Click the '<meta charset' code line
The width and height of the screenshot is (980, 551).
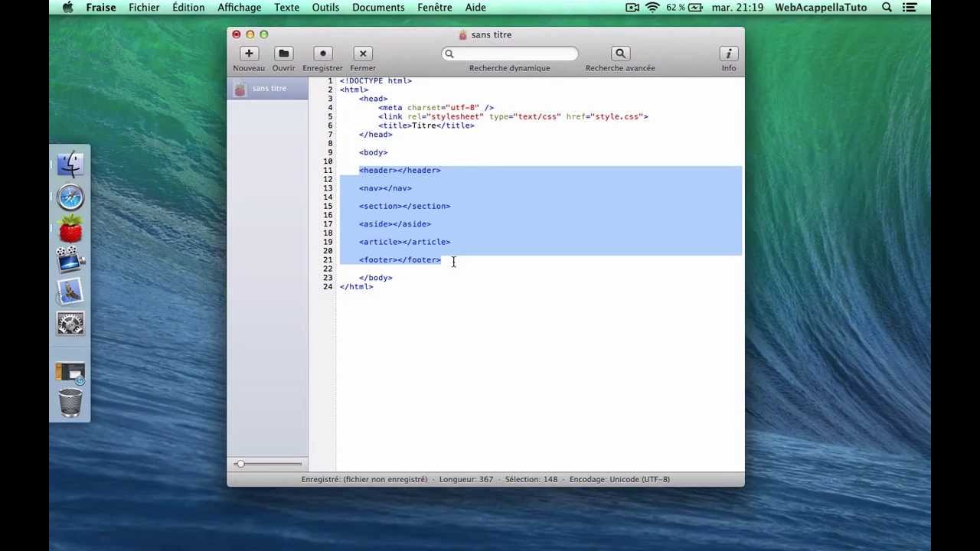click(x=436, y=108)
